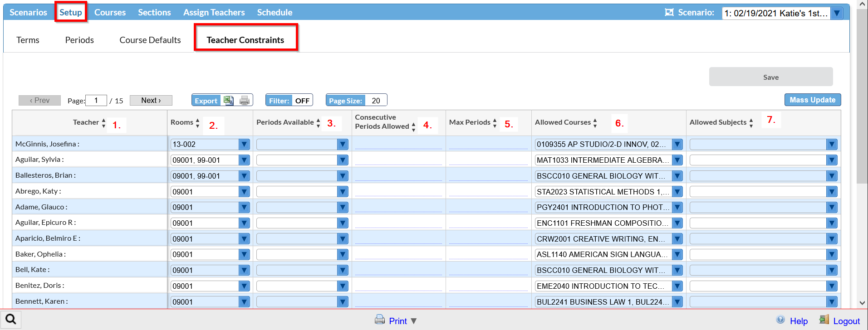Screen dimensions: 868x330
Task: Open Allowed Subjects dropdown for Bennett, Karen
Action: coord(832,302)
